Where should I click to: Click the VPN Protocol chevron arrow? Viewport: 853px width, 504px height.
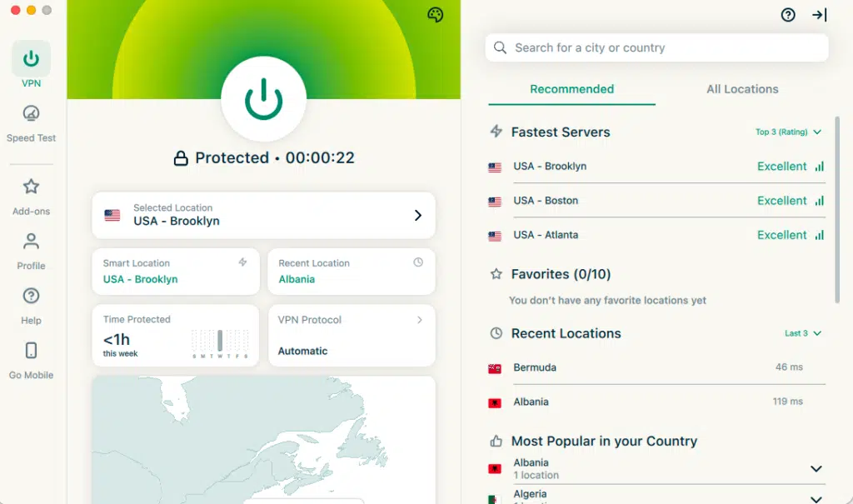coord(420,320)
